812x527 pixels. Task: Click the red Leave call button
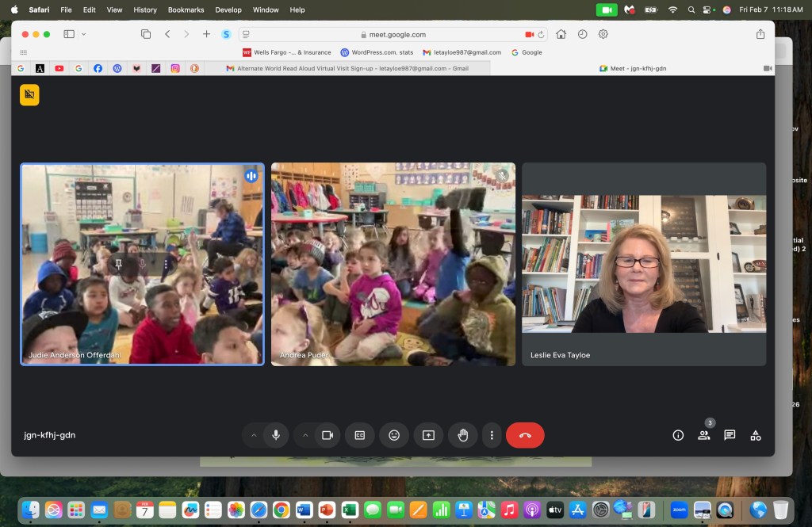coord(525,435)
